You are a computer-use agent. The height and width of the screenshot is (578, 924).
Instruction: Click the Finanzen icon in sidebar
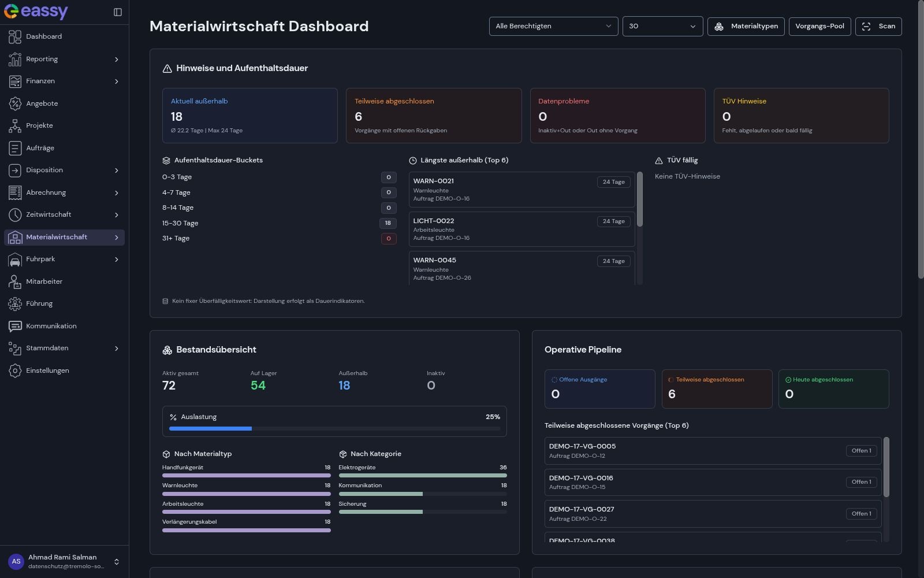click(15, 81)
